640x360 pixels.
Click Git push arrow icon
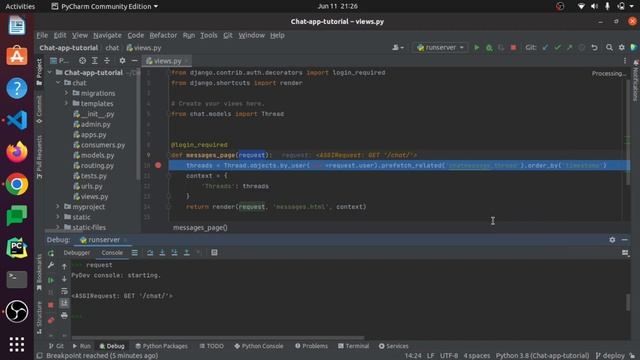(x=569, y=48)
